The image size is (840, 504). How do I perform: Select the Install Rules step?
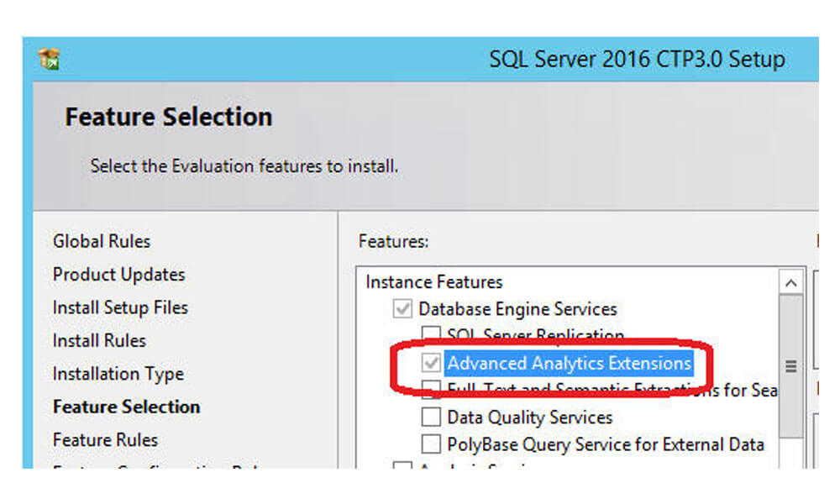click(x=99, y=341)
